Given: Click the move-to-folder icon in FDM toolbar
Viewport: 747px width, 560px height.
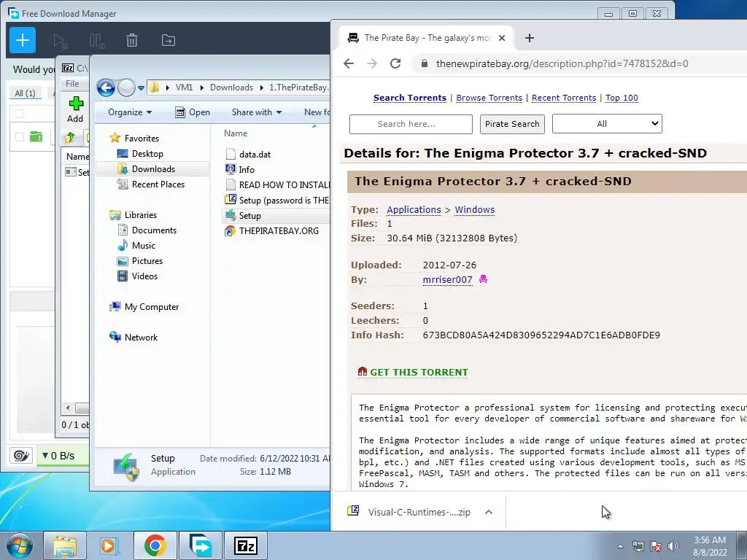Looking at the screenshot, I should 169,41.
